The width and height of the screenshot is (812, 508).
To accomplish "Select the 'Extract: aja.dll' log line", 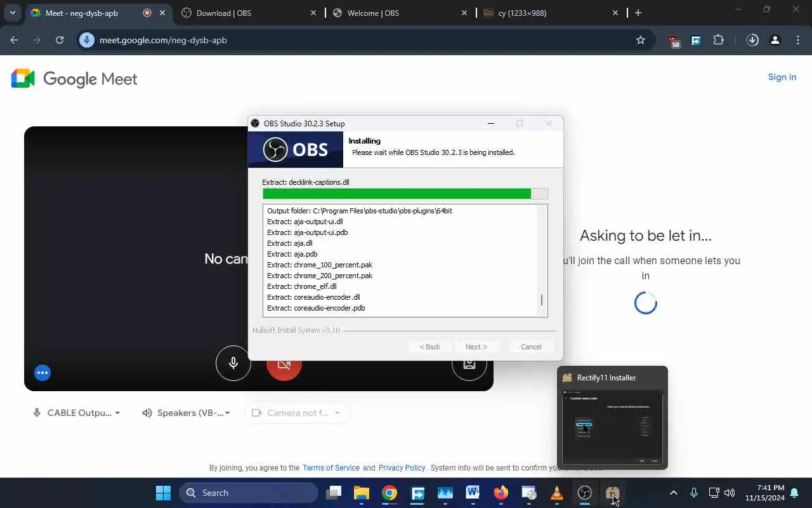I will tap(290, 243).
